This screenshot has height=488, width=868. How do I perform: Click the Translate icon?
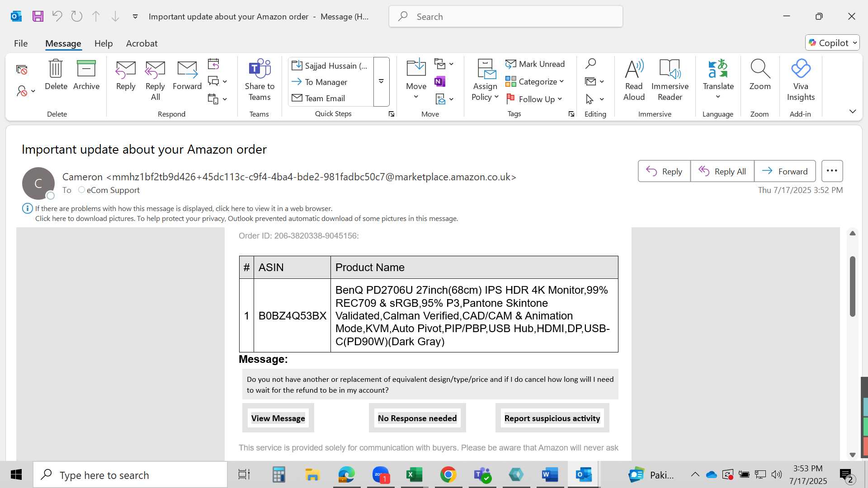(718, 80)
